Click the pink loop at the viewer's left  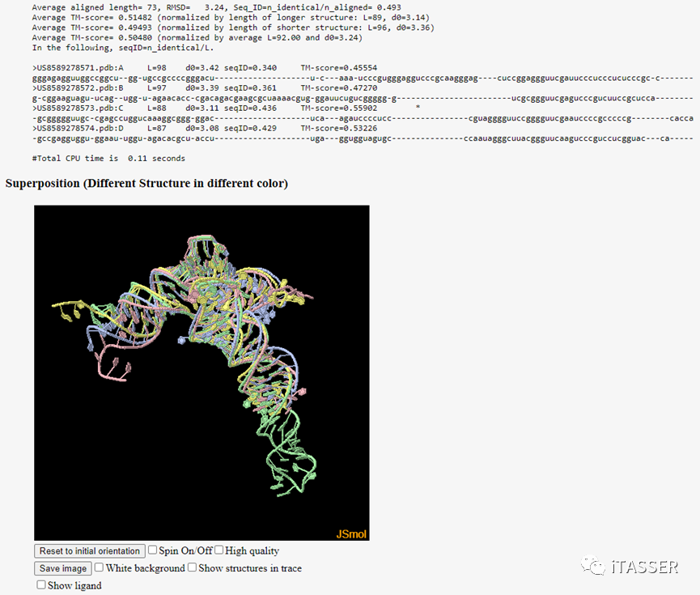(x=112, y=364)
